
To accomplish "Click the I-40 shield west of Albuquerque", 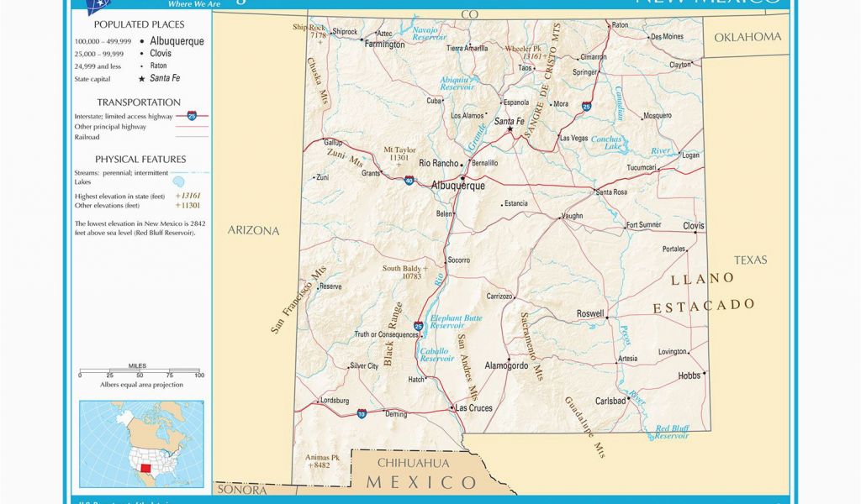I will (409, 180).
